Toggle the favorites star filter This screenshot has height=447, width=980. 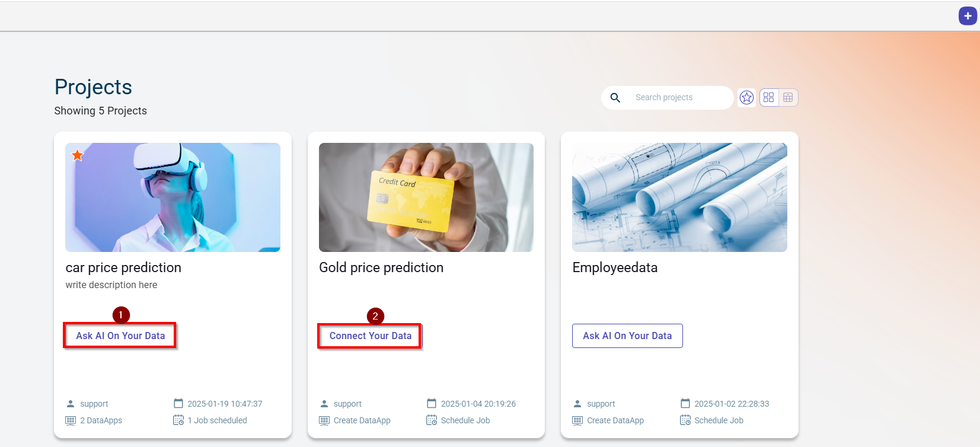point(746,97)
